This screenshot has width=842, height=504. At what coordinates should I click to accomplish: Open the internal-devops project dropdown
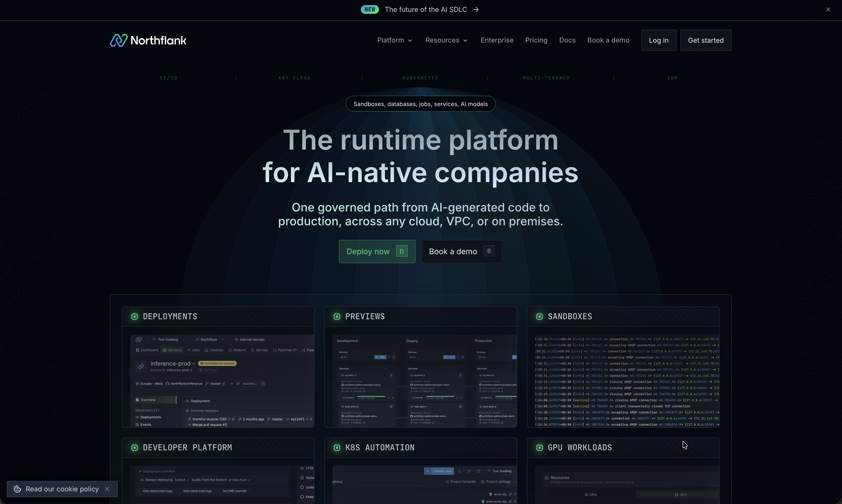pos(253,340)
